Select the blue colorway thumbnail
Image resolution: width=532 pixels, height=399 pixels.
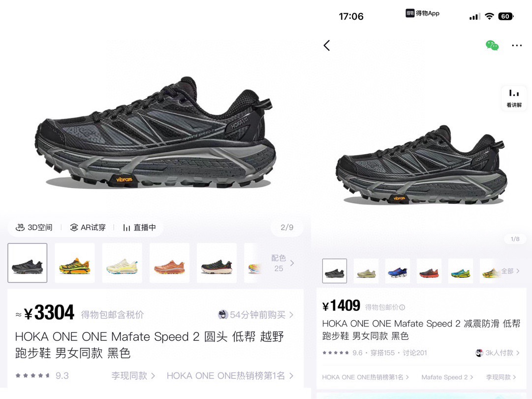[398, 271]
